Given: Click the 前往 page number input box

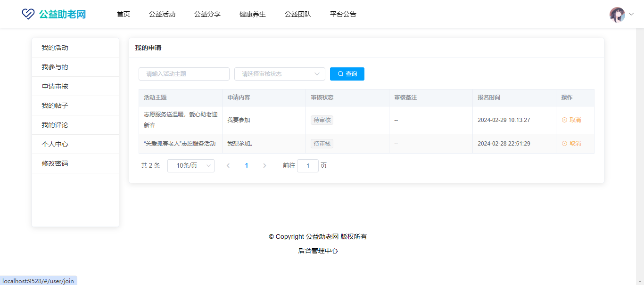Looking at the screenshot, I should (308, 166).
